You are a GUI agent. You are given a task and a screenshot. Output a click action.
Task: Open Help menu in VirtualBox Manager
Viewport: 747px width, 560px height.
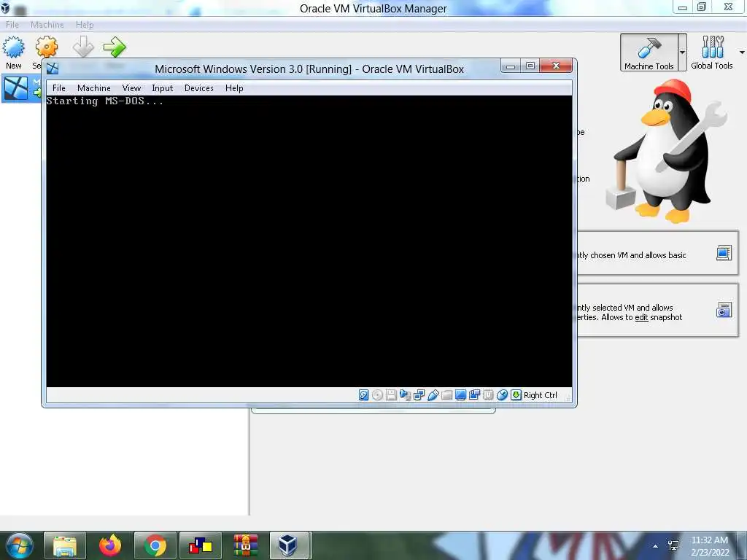click(85, 25)
